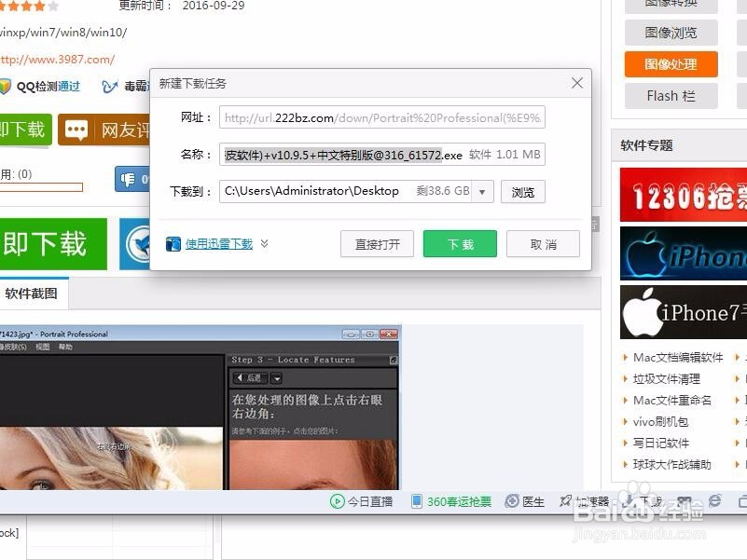
Task: Open the 12306抢票 banner
Action: pyautogui.click(x=684, y=195)
